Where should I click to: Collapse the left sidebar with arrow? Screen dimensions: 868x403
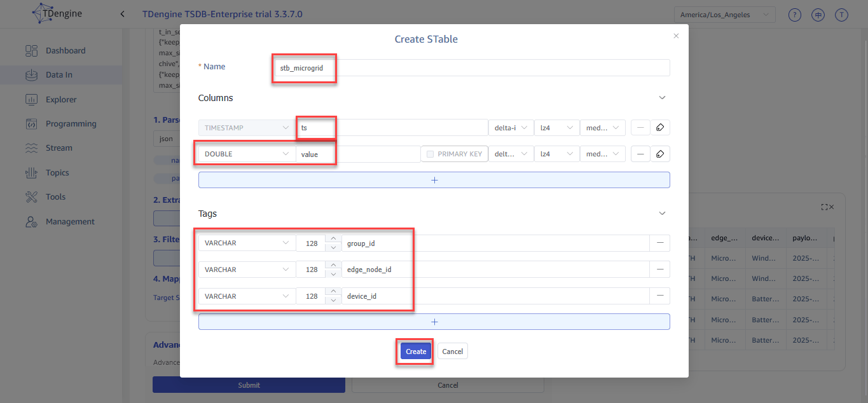tap(122, 14)
